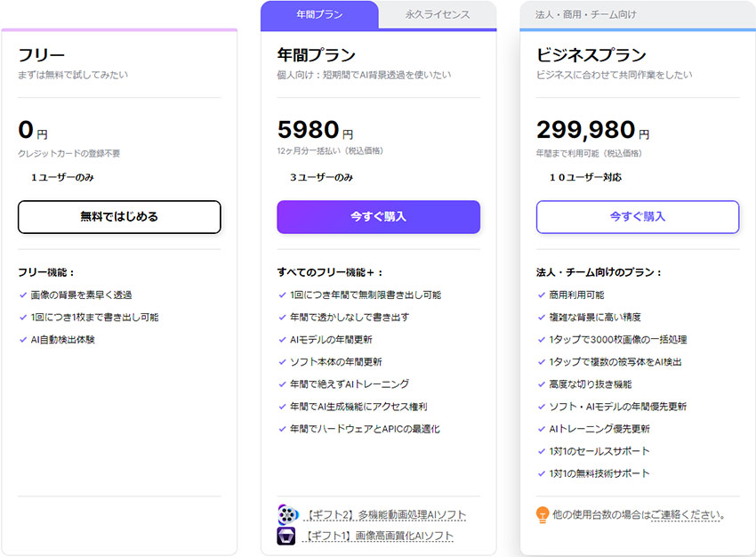The height and width of the screenshot is (557, 756).
Task: Click checkmark beside 画像の背景を素早く透過
Action: (x=22, y=295)
